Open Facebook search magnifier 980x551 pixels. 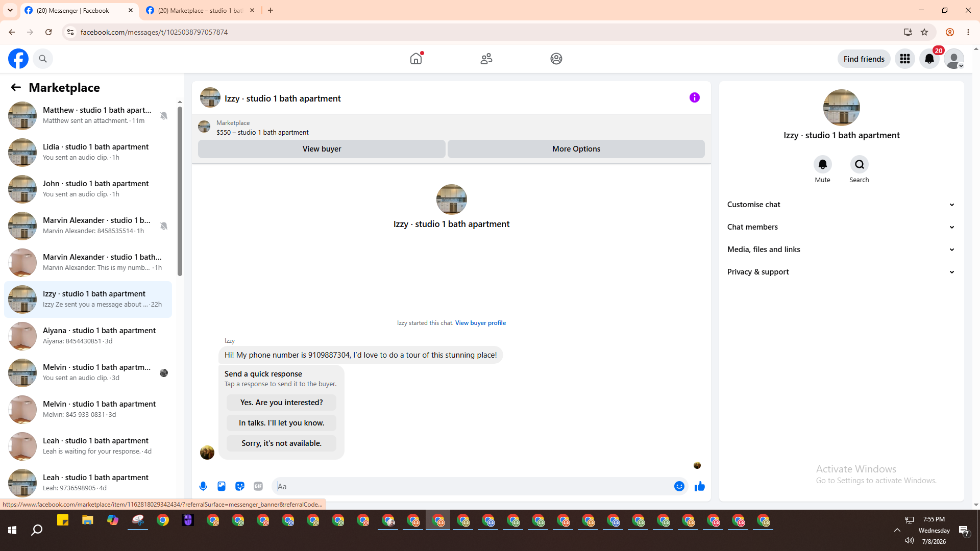pos(43,59)
